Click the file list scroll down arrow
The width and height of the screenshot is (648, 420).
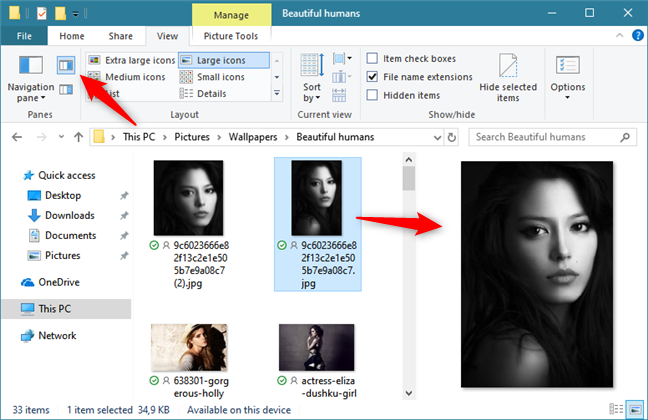click(x=409, y=393)
